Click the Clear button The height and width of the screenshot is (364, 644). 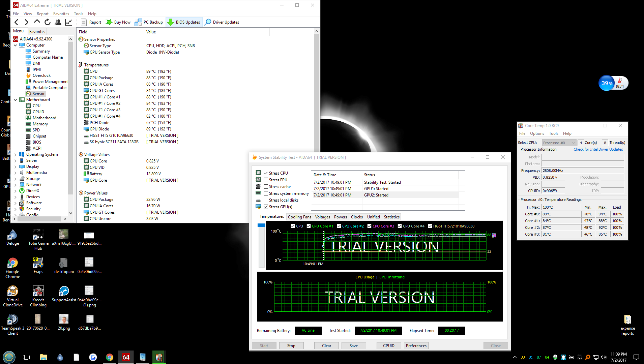326,346
